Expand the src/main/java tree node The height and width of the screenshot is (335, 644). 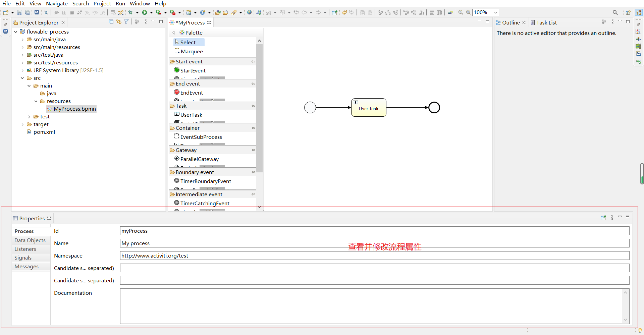click(x=22, y=39)
